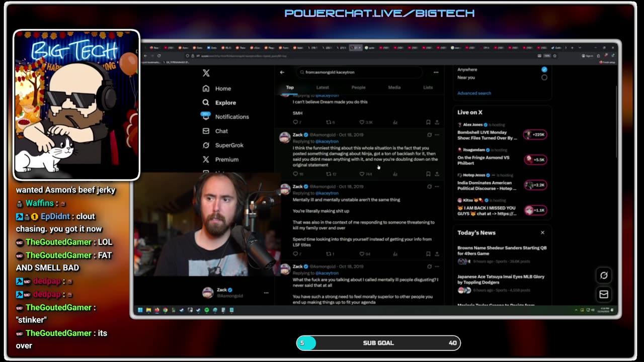Open Premium in X sidebar
Image resolution: width=644 pixels, height=362 pixels.
coord(220,159)
